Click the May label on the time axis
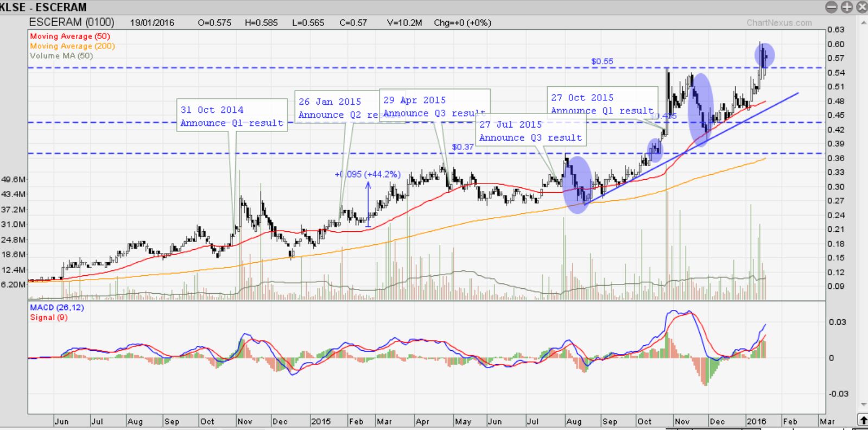This screenshot has height=430, width=868. pyautogui.click(x=463, y=421)
